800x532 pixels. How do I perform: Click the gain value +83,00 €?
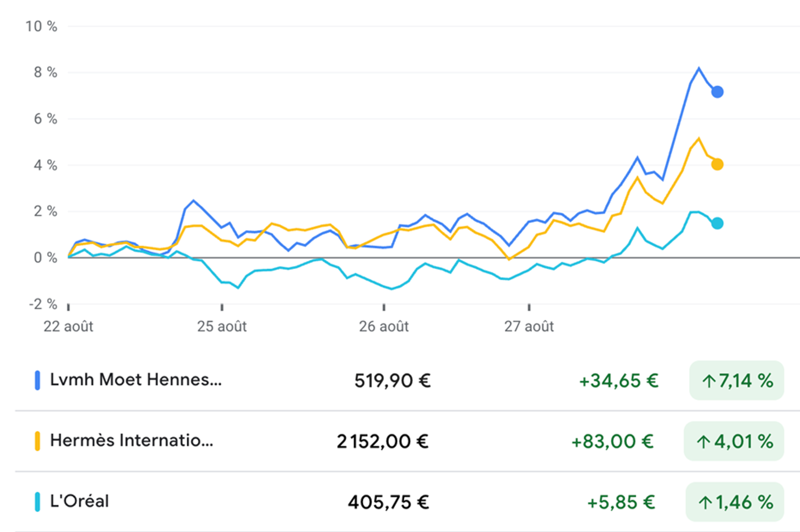[x=612, y=441]
